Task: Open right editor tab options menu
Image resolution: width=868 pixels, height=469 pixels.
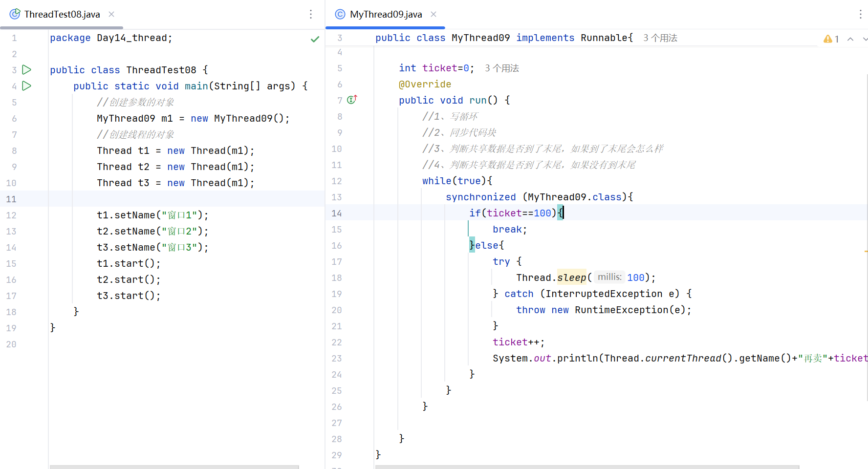Action: pos(860,14)
